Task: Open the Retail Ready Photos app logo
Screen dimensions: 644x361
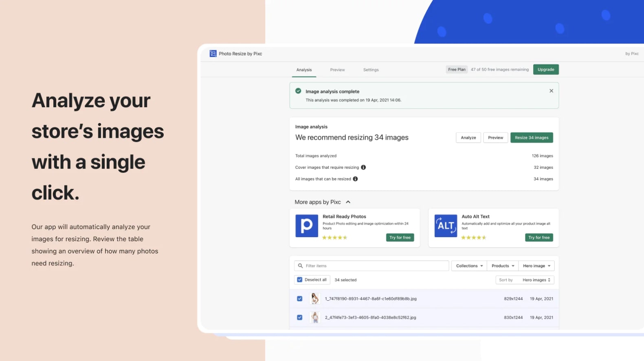Action: (307, 226)
